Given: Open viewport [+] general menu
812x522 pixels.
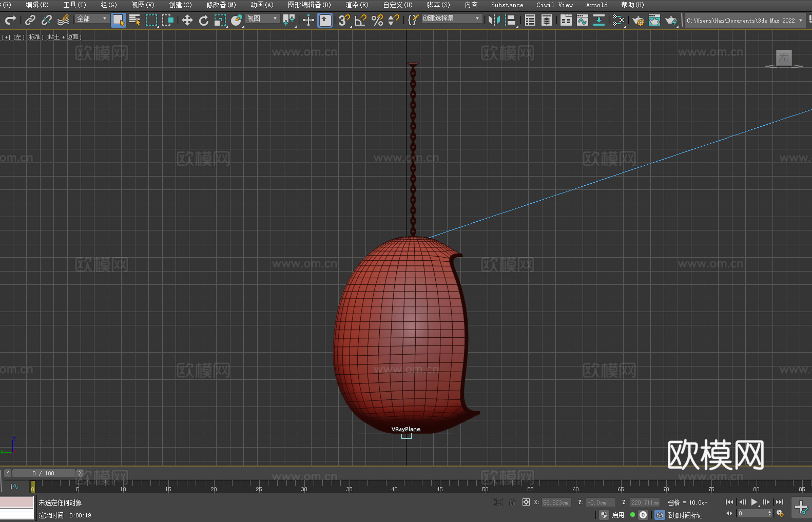Looking at the screenshot, I should pyautogui.click(x=6, y=37).
